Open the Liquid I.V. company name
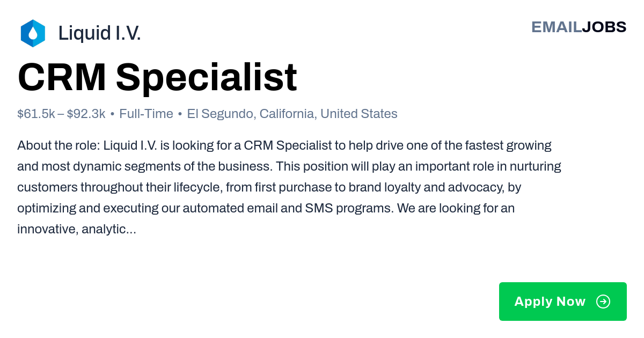The width and height of the screenshot is (644, 338). [99, 33]
